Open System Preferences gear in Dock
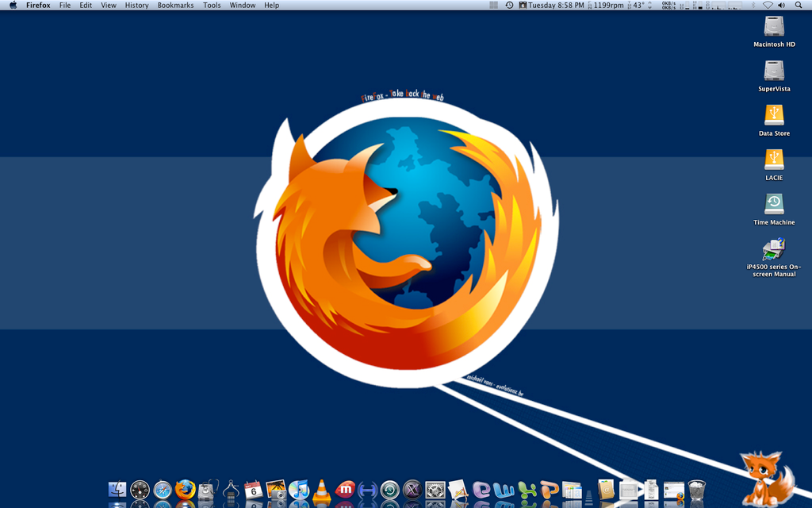The height and width of the screenshot is (508, 812). point(435,489)
